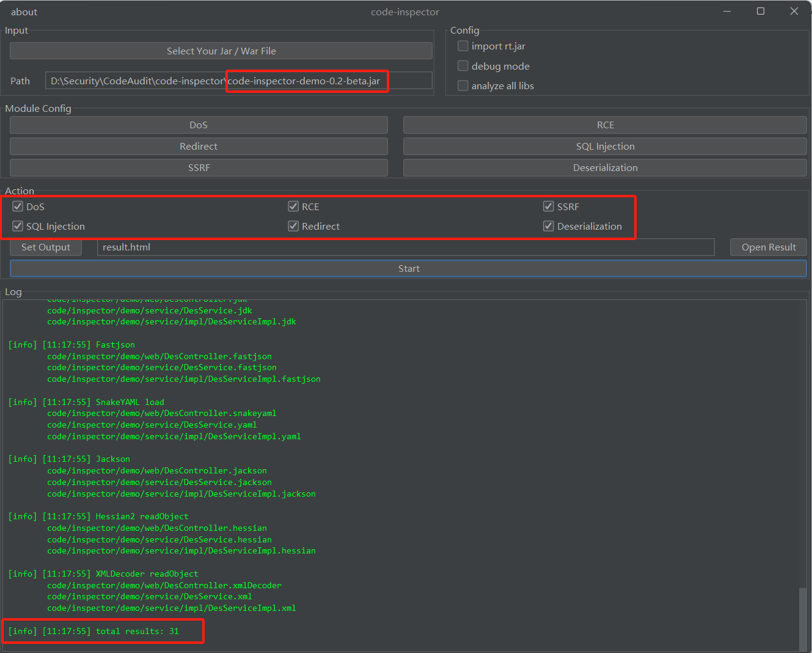Click the result.html output field
Viewport: 812px width, 653px height.
click(406, 247)
